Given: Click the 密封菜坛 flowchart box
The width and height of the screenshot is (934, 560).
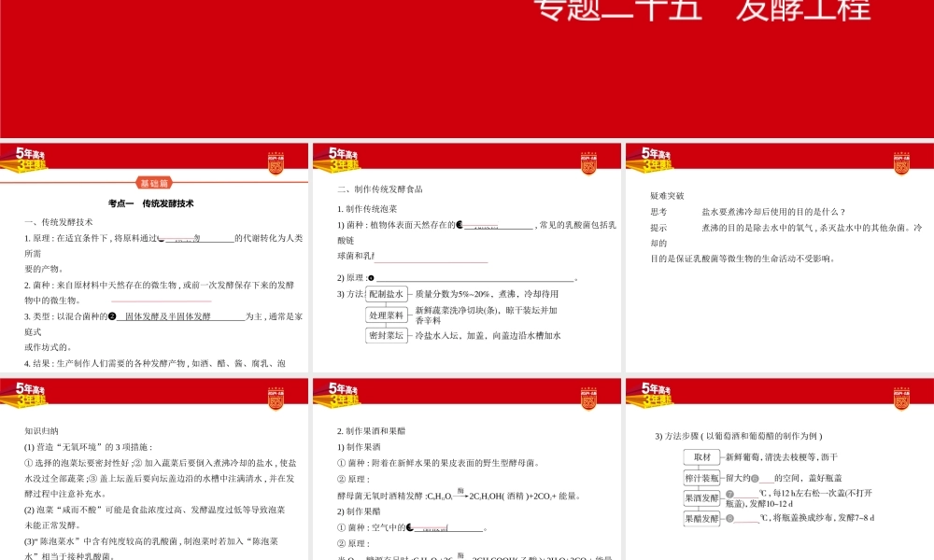Looking at the screenshot, I should point(387,336).
